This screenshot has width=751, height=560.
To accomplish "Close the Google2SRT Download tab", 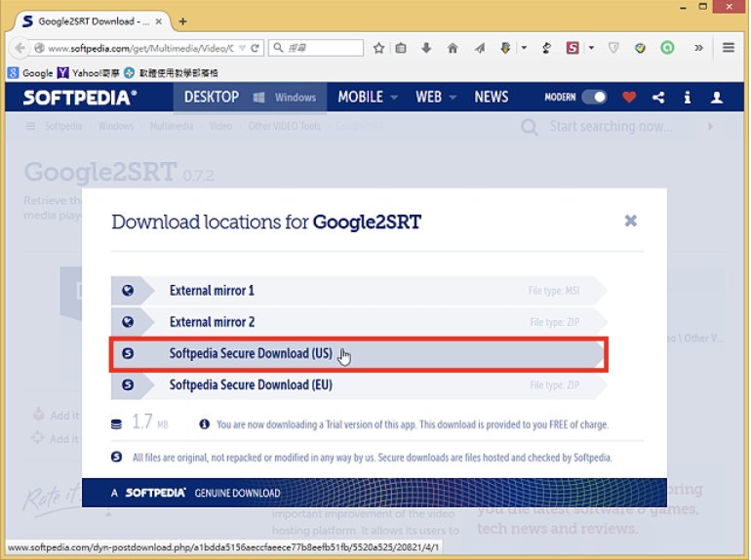I will pos(159,21).
